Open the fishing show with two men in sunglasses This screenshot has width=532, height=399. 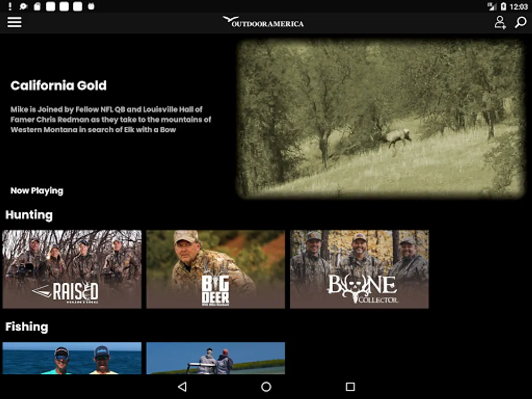(72, 358)
